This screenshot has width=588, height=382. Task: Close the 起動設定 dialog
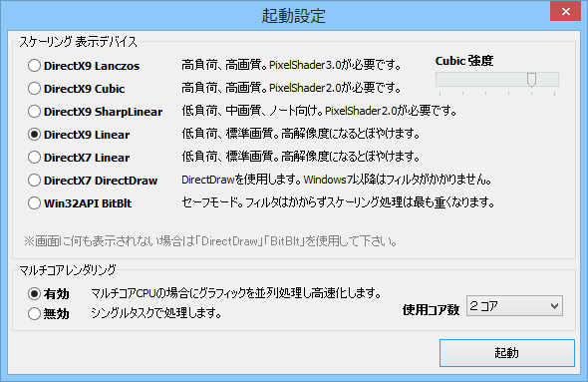tap(565, 11)
